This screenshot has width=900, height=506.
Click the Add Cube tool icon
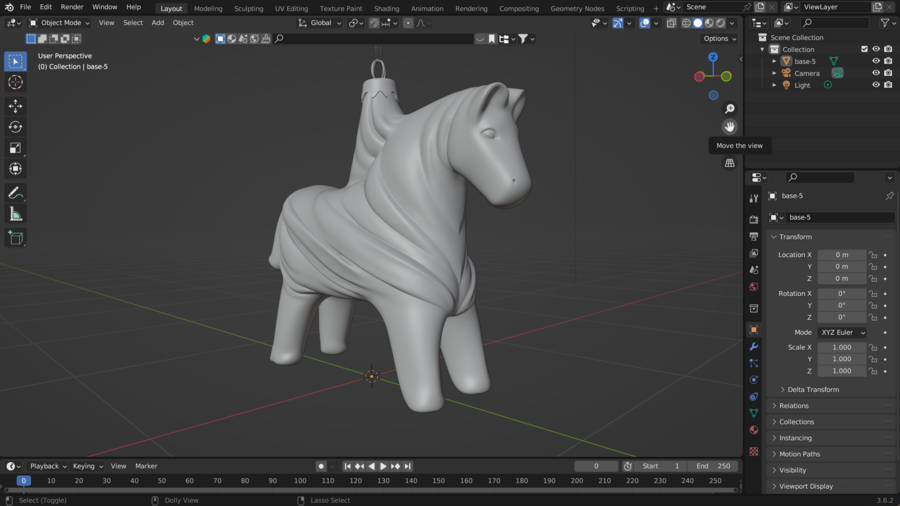tap(15, 238)
